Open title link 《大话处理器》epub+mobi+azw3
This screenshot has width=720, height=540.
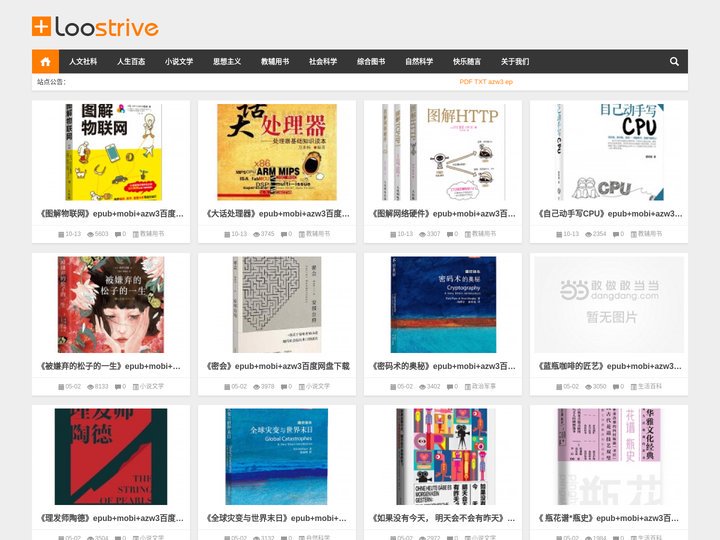coord(277,214)
